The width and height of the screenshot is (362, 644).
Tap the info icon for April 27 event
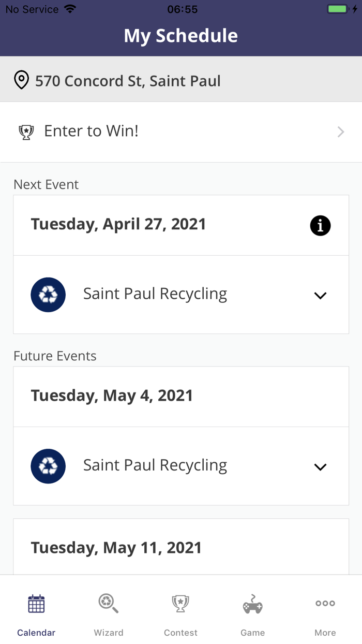320,225
